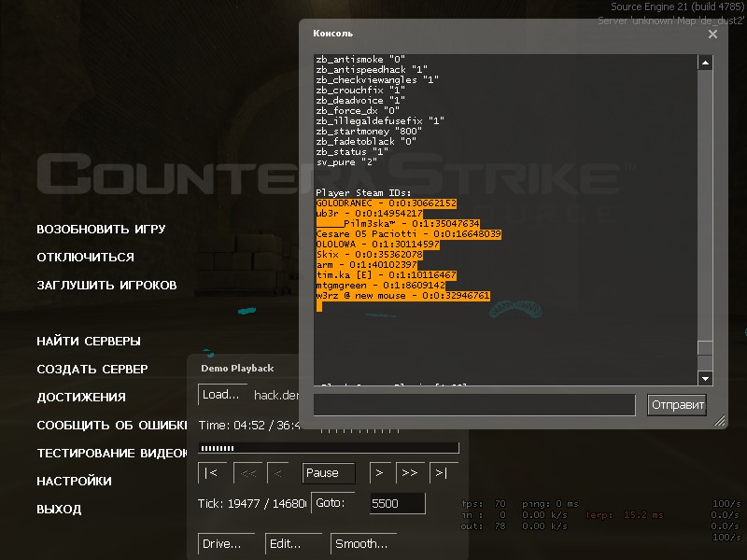Click the Консоль title bar
Screen dimensions: 747x560
505,34
